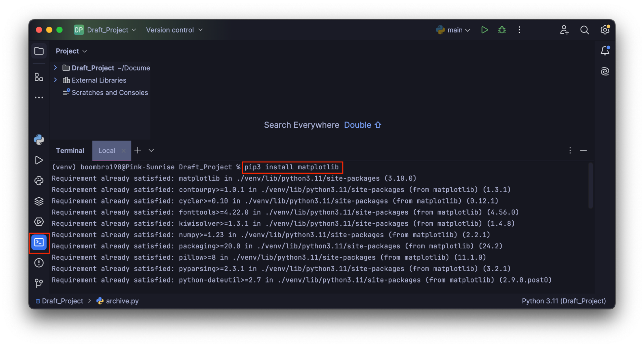
Task: Click archive.py in the breadcrumb bar
Action: [122, 301]
